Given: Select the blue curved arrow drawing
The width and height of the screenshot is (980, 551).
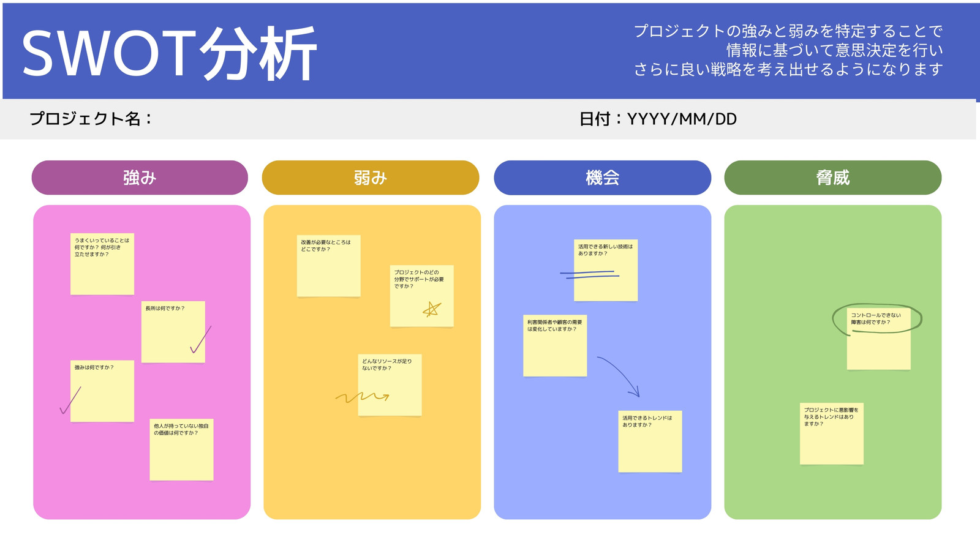Looking at the screenshot, I should coord(619,377).
